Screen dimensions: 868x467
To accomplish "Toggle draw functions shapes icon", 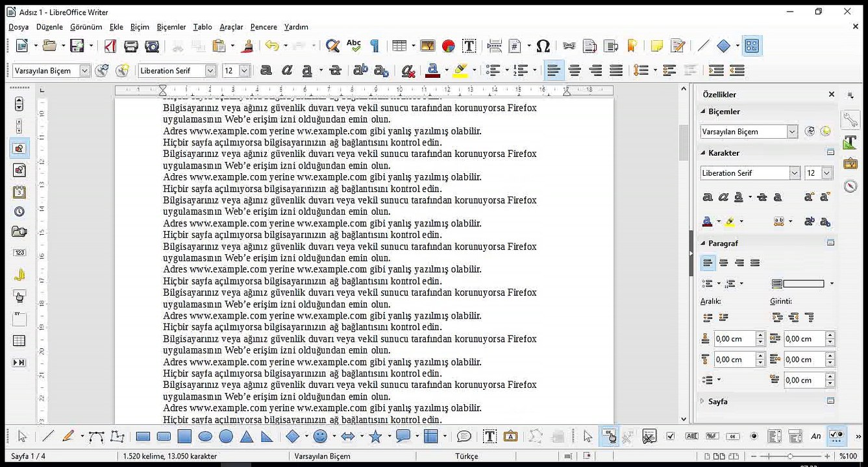I will 752,46.
